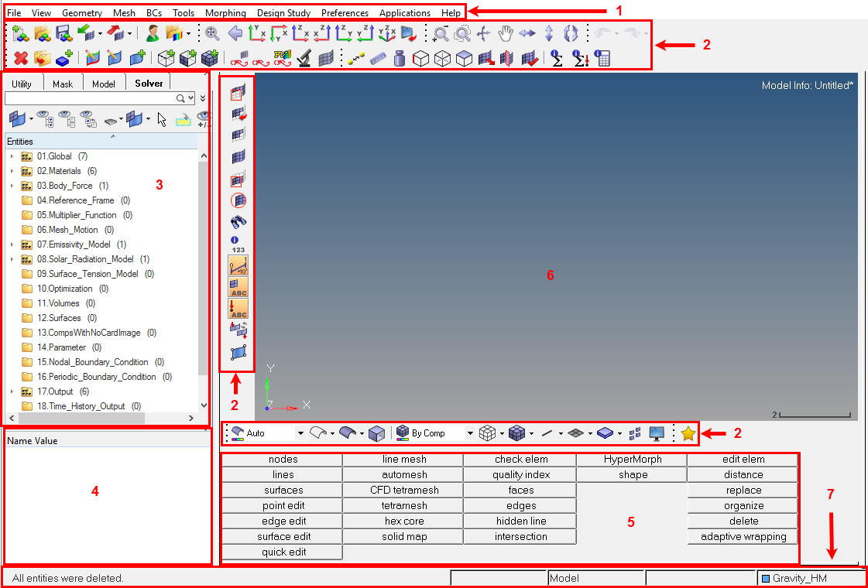
Task: Click the red X delete icon
Action: coord(21,58)
